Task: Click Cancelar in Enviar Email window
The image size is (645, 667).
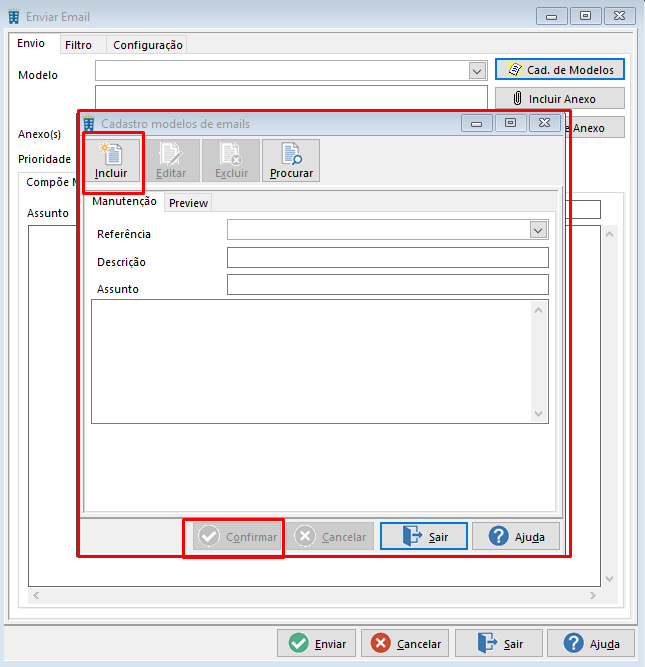Action: coord(405,644)
